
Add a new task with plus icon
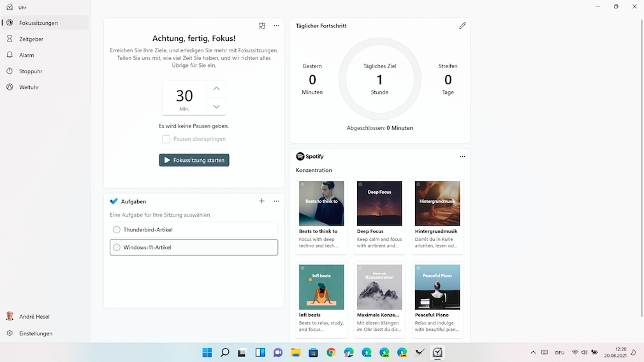(261, 201)
